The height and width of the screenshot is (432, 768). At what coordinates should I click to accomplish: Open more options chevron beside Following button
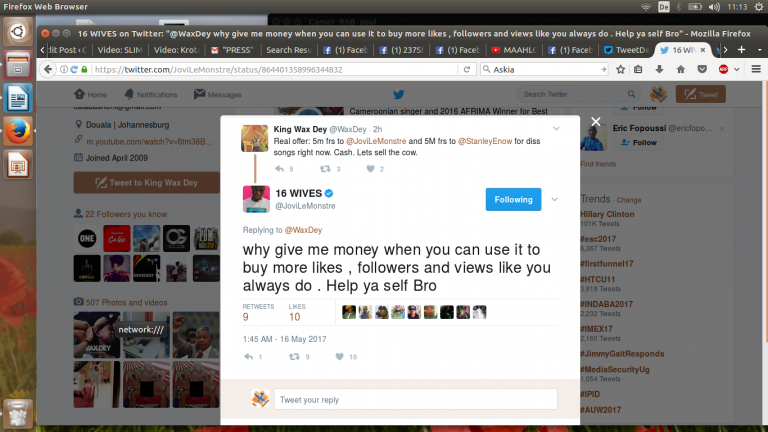554,199
